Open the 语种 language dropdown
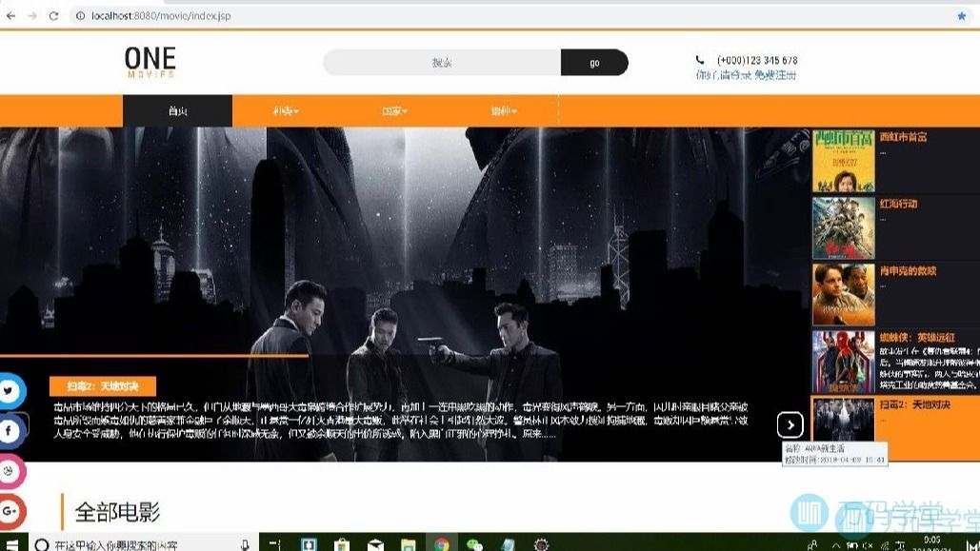 (504, 111)
